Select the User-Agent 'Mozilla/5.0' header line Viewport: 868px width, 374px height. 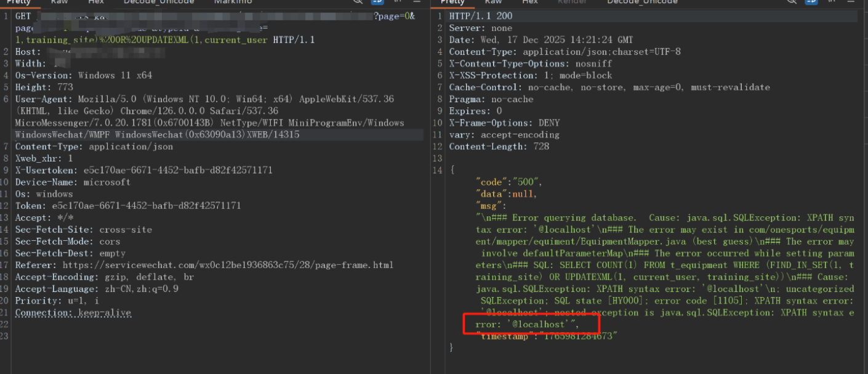[204, 99]
